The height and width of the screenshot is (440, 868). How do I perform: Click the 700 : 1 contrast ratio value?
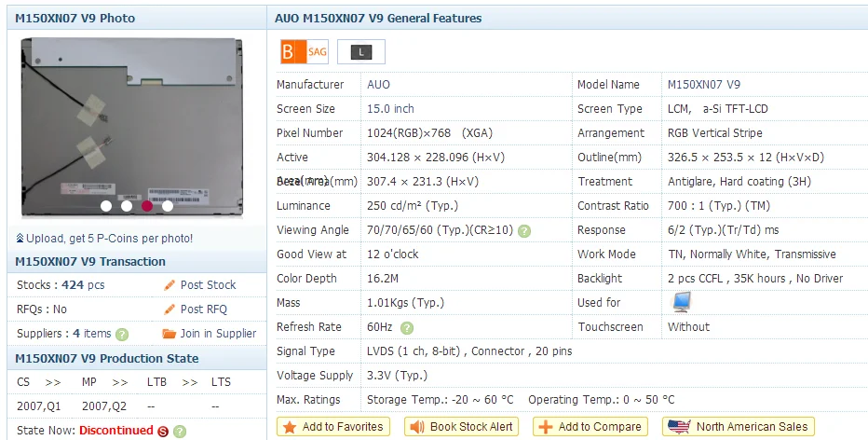point(719,206)
